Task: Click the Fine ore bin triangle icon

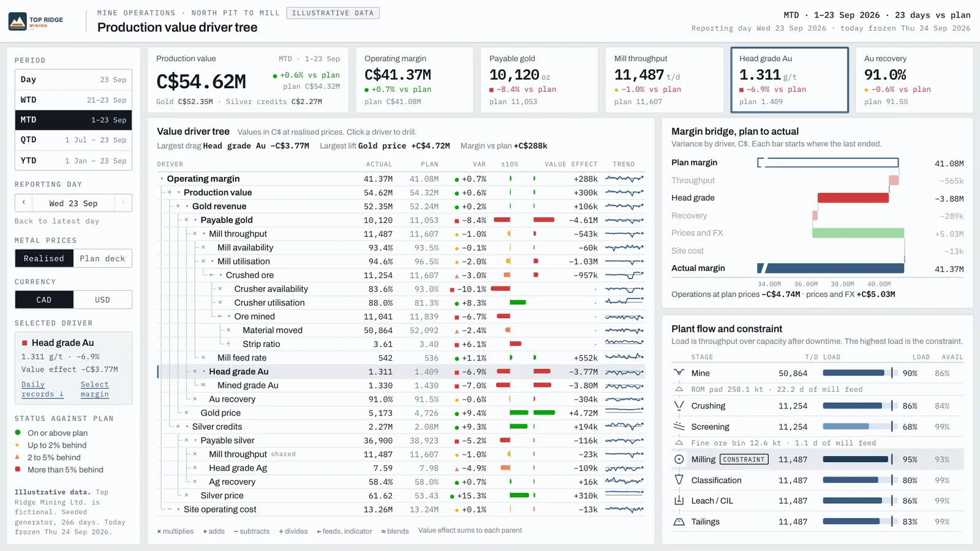Action: [679, 443]
